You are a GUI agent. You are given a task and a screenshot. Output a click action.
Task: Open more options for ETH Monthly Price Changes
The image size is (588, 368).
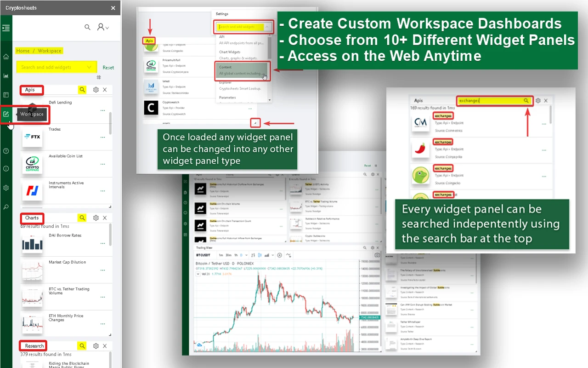click(103, 324)
